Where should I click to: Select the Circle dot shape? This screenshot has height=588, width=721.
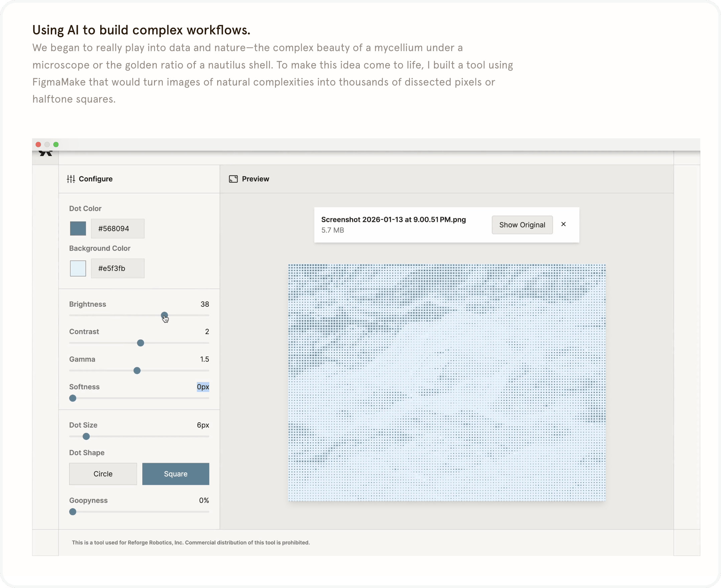(103, 473)
